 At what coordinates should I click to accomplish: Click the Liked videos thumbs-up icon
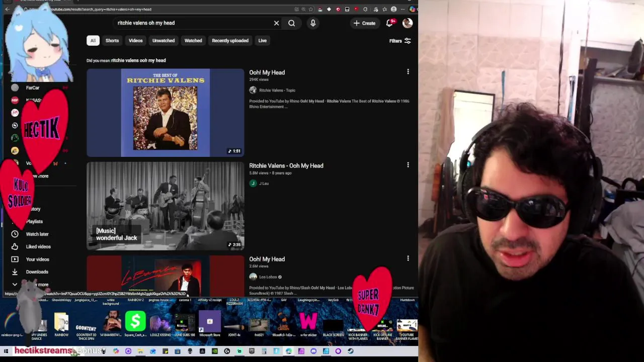(x=15, y=247)
